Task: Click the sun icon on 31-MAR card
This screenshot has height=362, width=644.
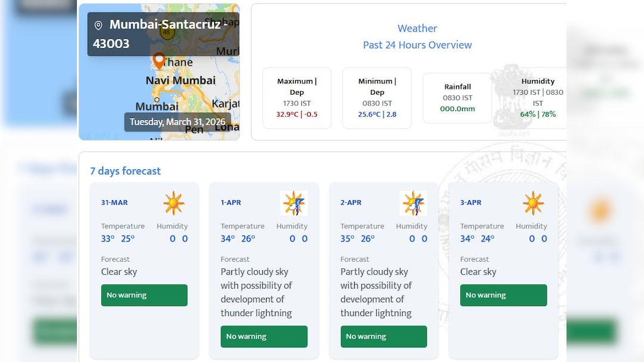Action: pyautogui.click(x=174, y=203)
